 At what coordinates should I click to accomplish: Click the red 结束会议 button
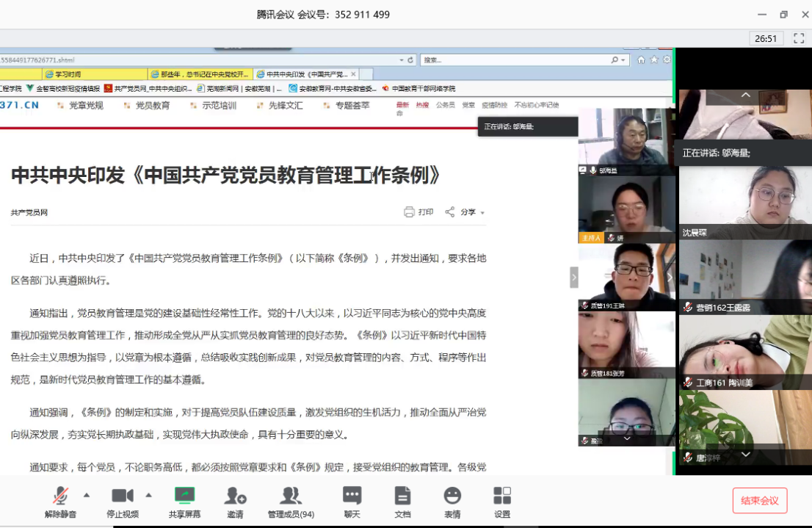click(x=759, y=501)
